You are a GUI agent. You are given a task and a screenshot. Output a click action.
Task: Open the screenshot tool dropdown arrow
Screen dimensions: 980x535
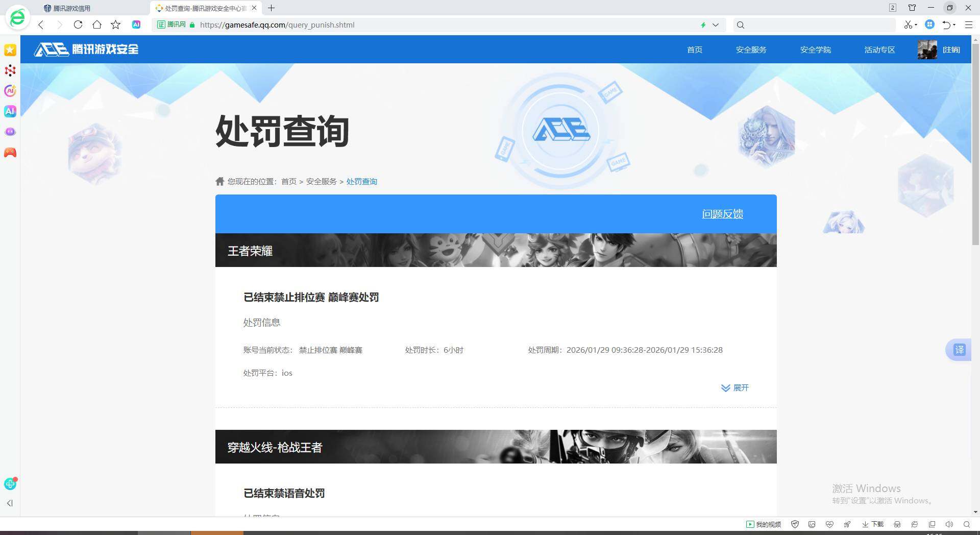(916, 25)
